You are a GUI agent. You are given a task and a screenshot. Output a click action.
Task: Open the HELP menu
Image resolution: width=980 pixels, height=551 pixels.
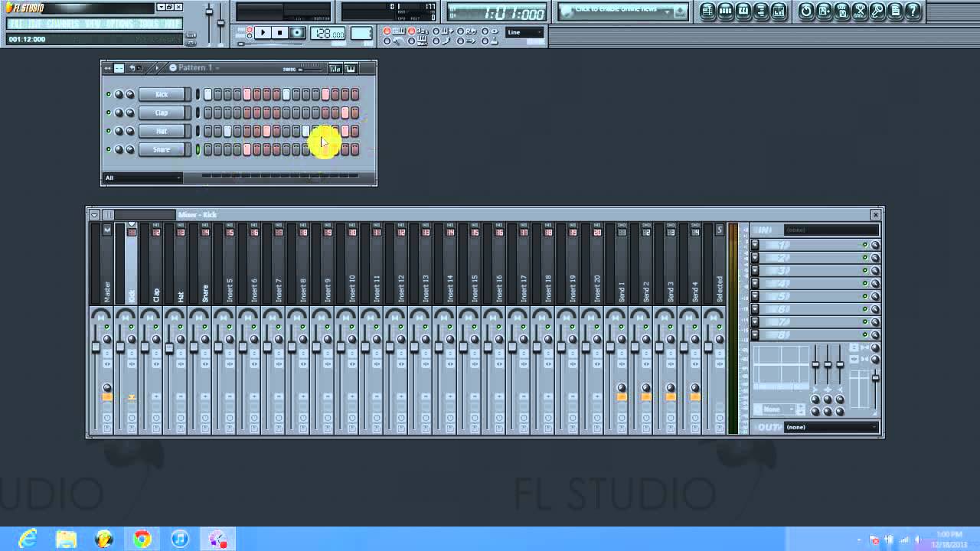(x=172, y=24)
